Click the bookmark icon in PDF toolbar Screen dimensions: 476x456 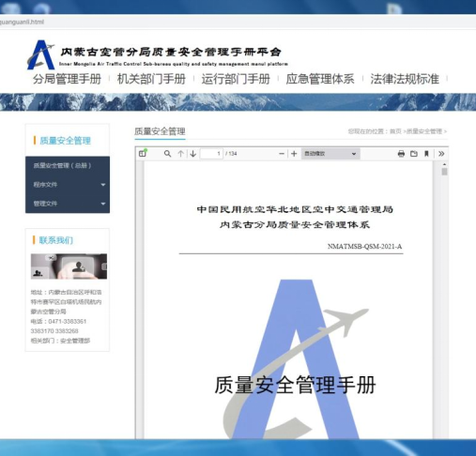tap(426, 154)
